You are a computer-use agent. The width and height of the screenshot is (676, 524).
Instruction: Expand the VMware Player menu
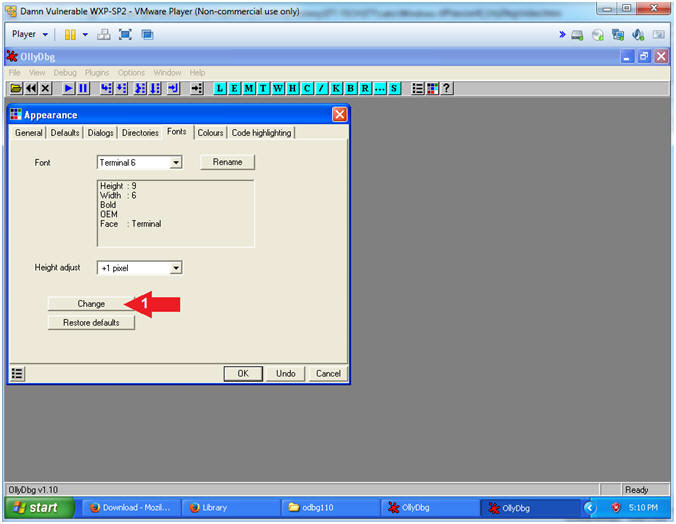point(29,34)
